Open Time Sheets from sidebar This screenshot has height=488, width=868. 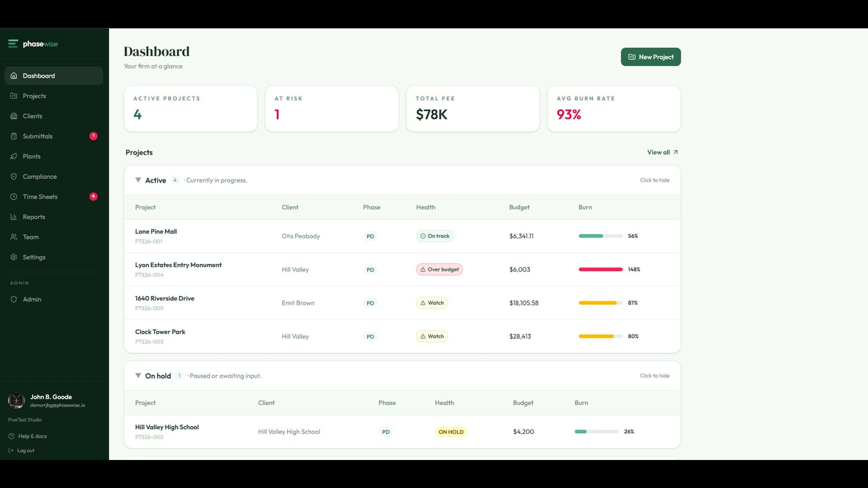point(54,197)
